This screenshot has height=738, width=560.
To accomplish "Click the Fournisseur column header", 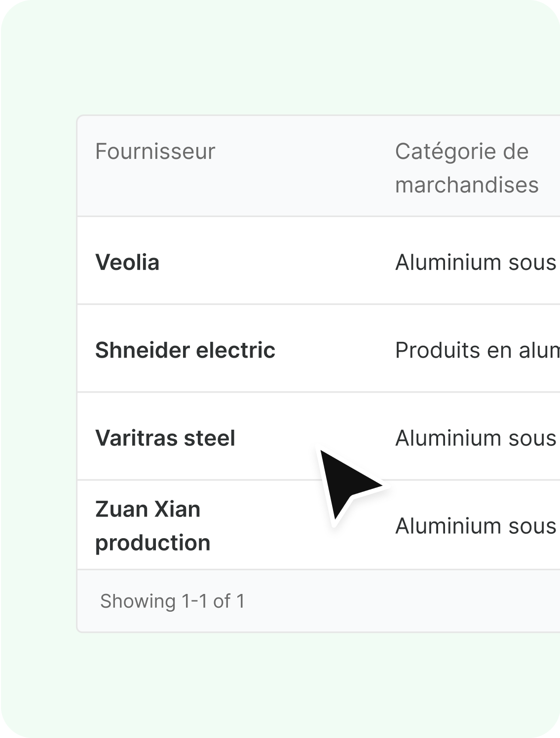I will [155, 151].
